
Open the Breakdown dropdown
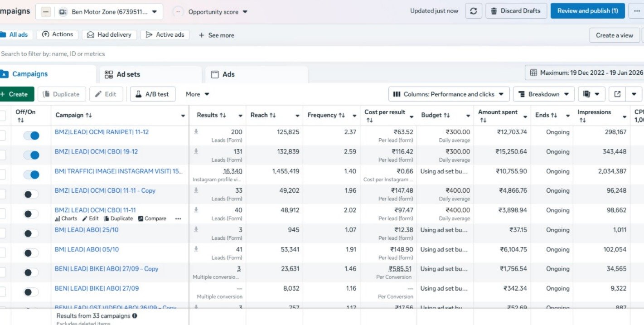point(543,94)
